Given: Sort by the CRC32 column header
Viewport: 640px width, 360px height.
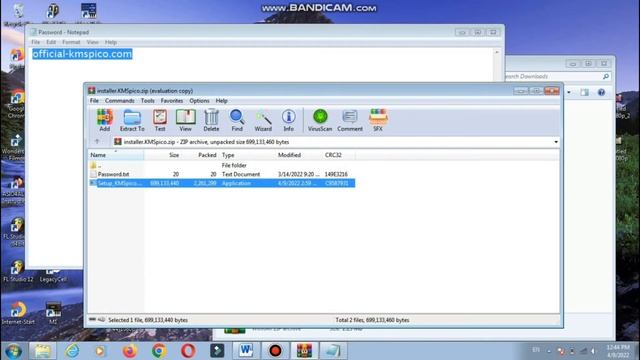Looking at the screenshot, I should [339, 155].
